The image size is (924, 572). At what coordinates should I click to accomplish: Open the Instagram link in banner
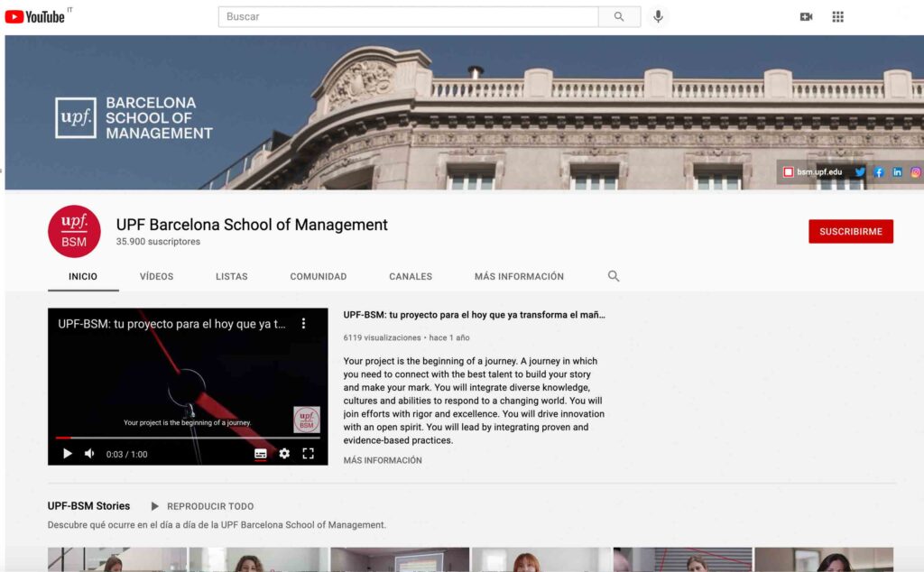pos(915,172)
